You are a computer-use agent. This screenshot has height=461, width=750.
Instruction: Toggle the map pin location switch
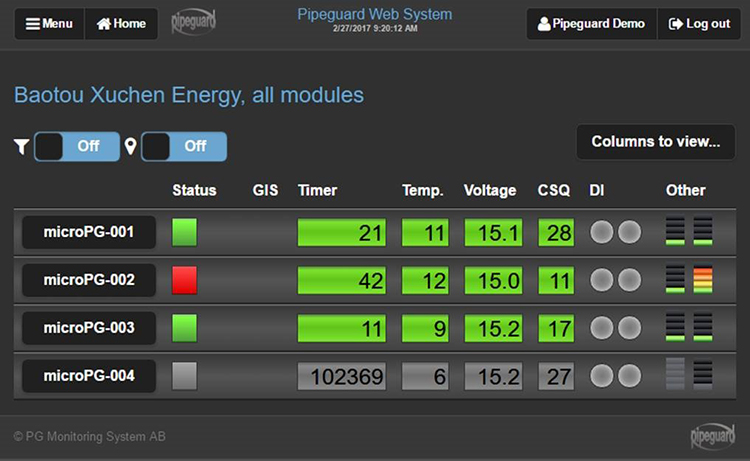point(184,146)
